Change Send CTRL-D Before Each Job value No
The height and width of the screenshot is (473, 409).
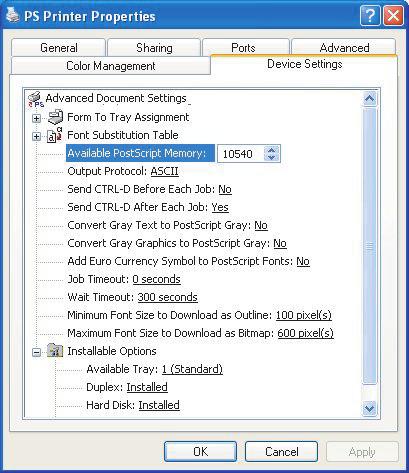225,189
